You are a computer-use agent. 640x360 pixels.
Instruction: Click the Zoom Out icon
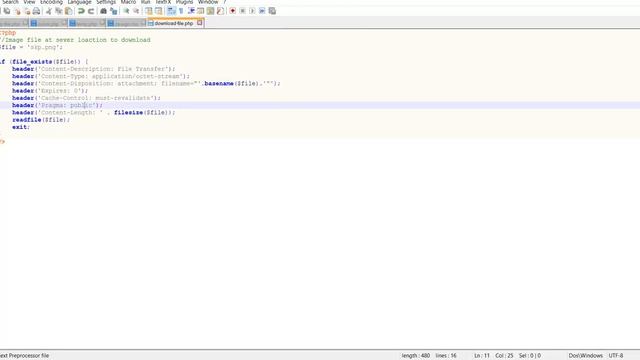[136, 11]
